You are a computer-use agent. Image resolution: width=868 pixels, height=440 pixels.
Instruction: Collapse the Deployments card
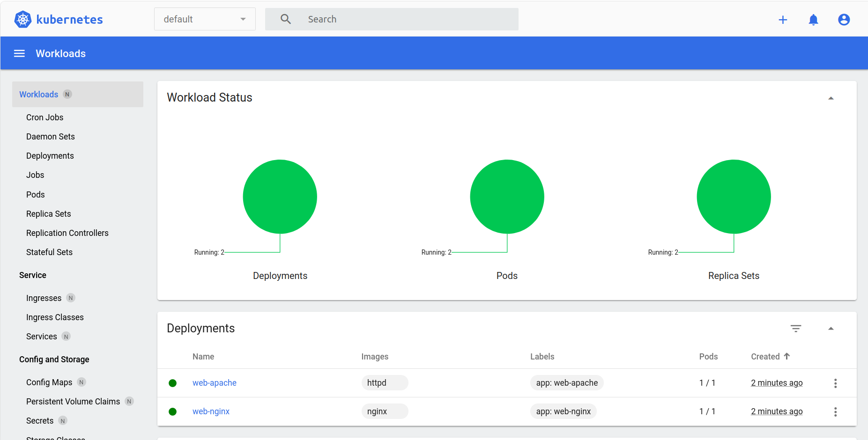831,329
